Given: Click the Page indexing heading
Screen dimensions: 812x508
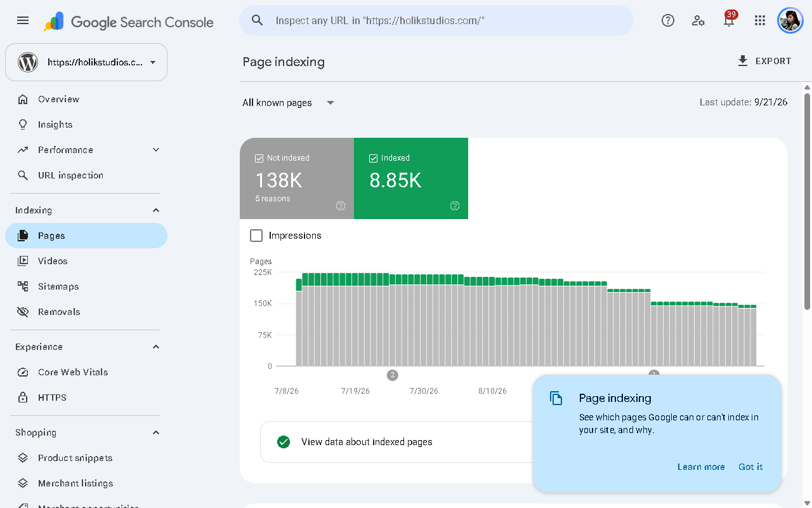Looking at the screenshot, I should click(x=284, y=62).
